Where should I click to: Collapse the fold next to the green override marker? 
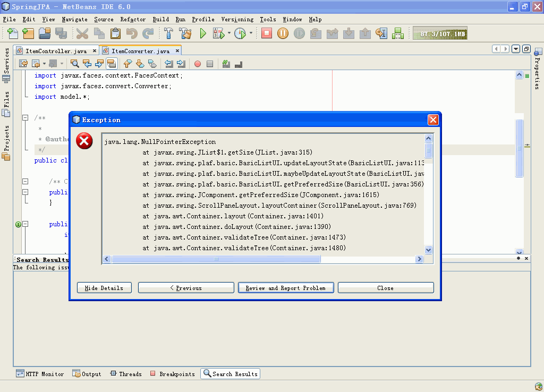[25, 224]
